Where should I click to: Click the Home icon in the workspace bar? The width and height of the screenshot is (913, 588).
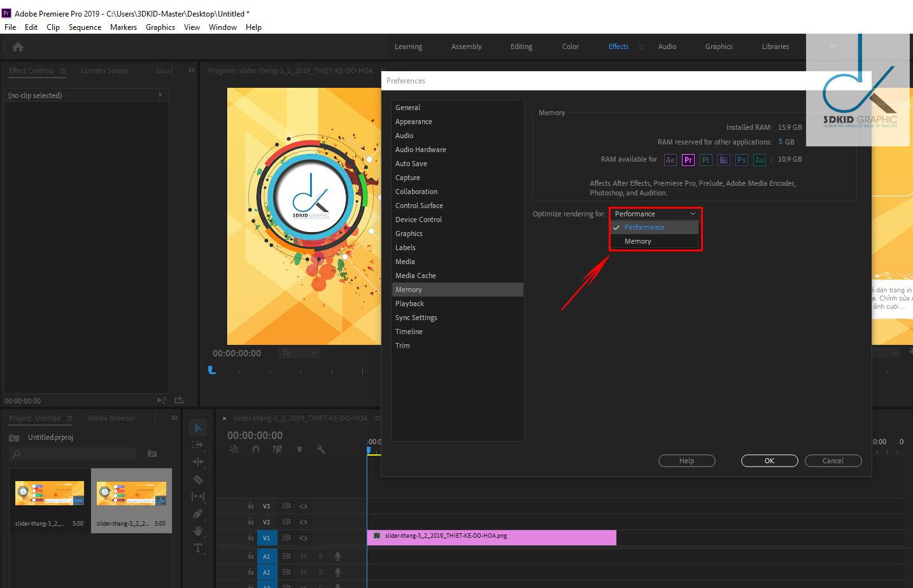click(18, 46)
